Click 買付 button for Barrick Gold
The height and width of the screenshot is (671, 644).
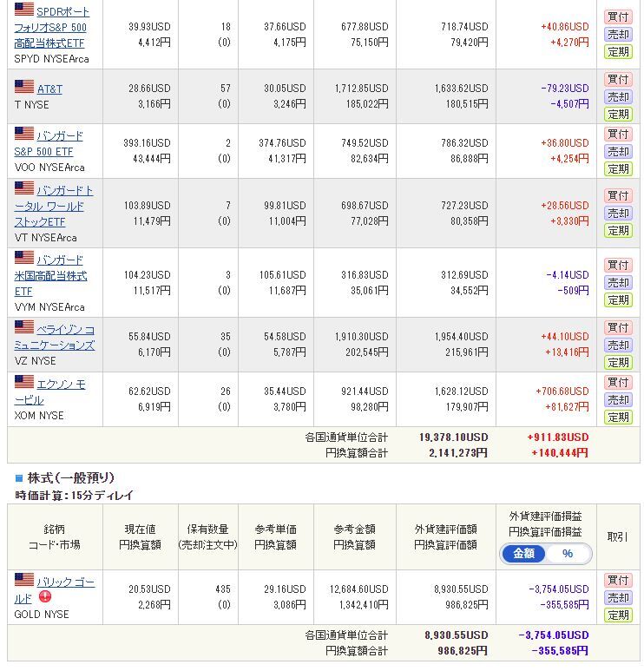[618, 580]
